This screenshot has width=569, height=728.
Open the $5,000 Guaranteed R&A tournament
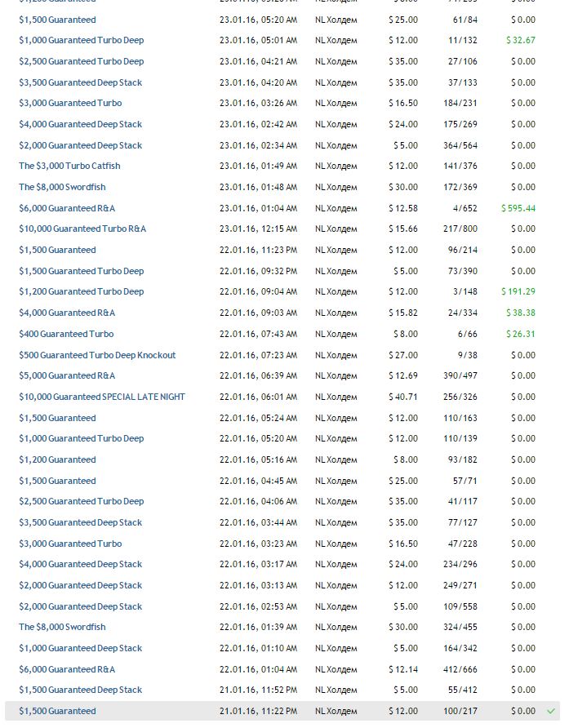point(67,375)
